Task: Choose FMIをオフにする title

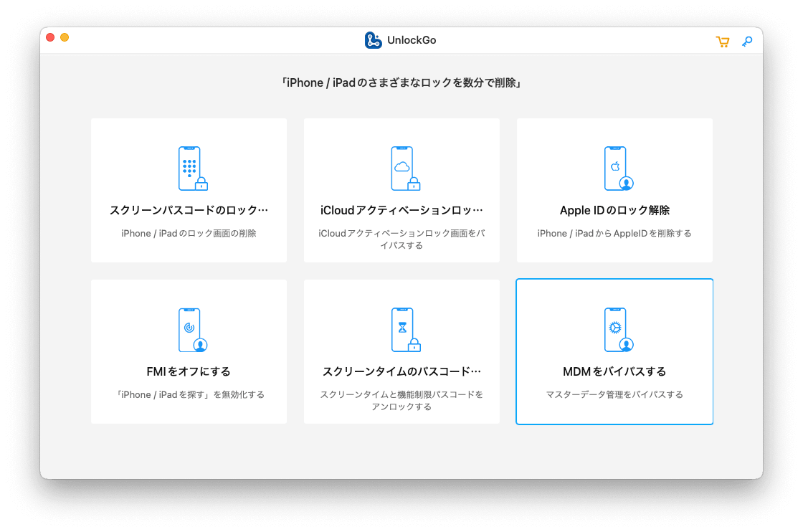Action: 189,371
